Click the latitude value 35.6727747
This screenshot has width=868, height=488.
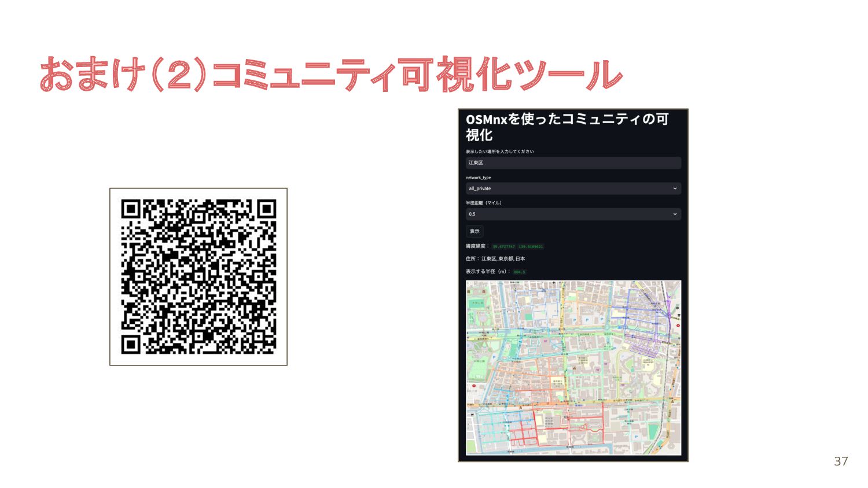click(x=503, y=247)
